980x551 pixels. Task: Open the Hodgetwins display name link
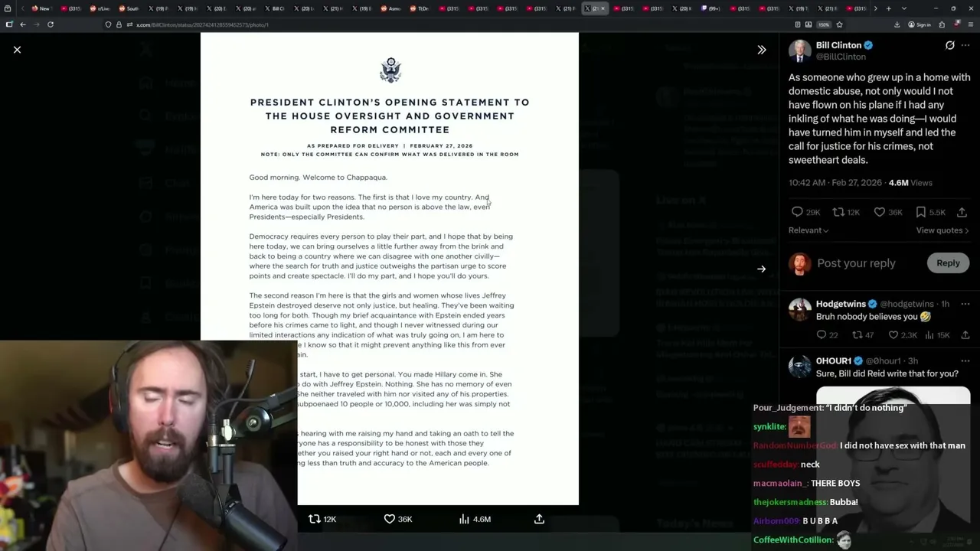click(x=841, y=304)
